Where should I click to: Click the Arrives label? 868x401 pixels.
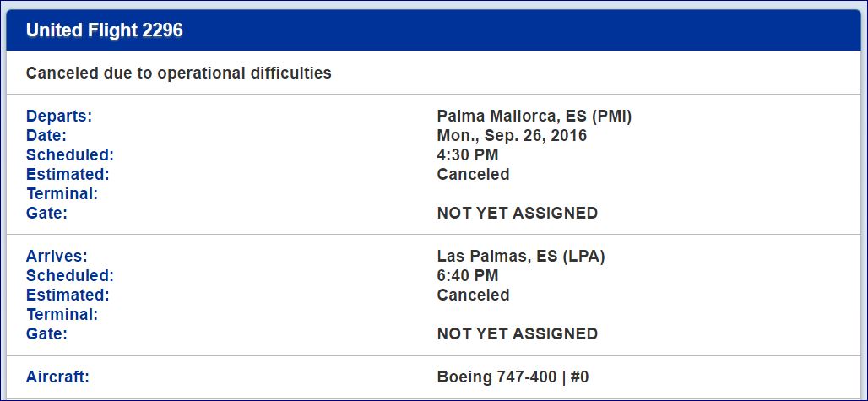[57, 257]
